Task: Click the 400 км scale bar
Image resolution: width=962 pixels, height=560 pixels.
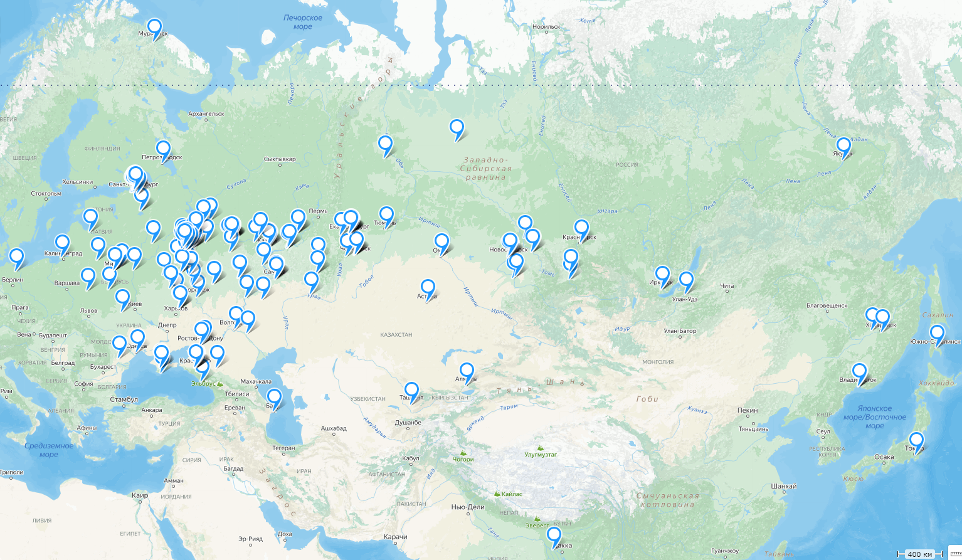Action: click(919, 554)
